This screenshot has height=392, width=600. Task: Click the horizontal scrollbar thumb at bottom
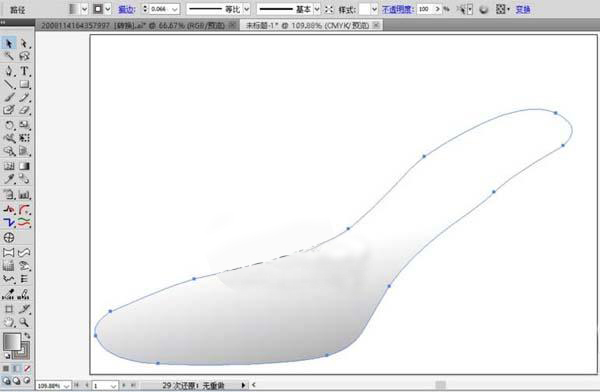(441, 385)
